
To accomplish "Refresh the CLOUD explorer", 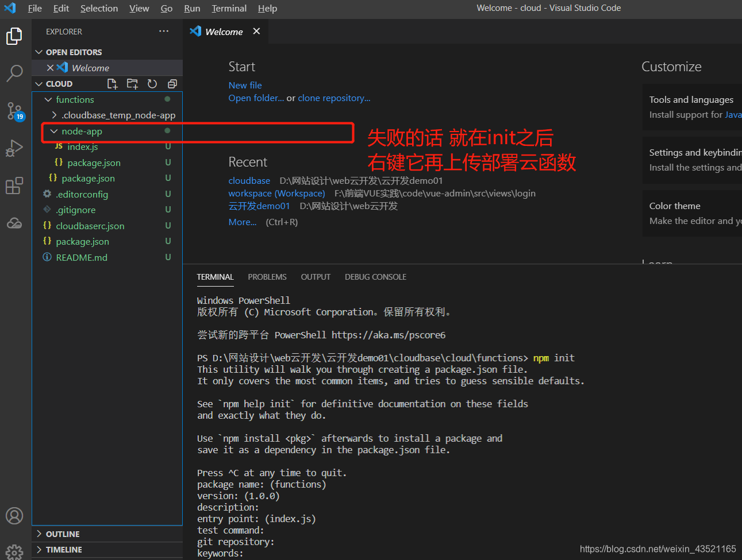I will pos(152,84).
